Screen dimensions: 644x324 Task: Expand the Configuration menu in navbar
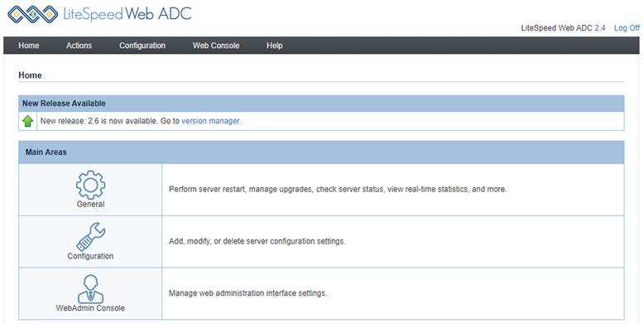click(x=142, y=46)
